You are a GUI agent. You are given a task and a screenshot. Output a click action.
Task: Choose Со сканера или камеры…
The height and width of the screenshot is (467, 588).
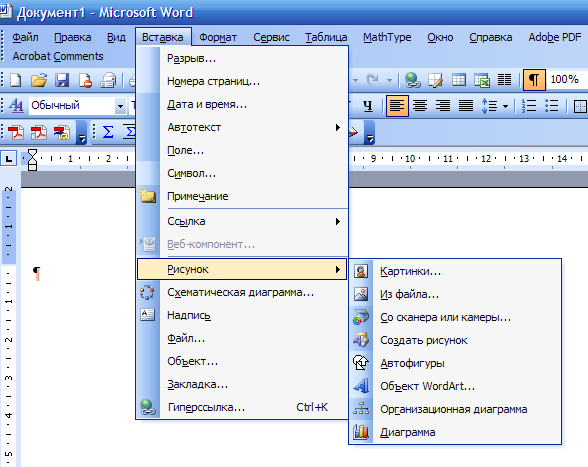point(455,317)
